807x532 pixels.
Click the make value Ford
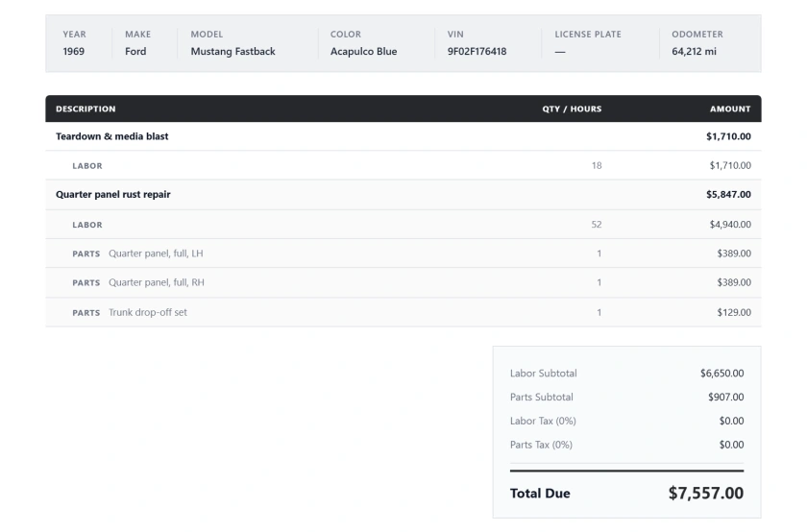click(x=135, y=52)
